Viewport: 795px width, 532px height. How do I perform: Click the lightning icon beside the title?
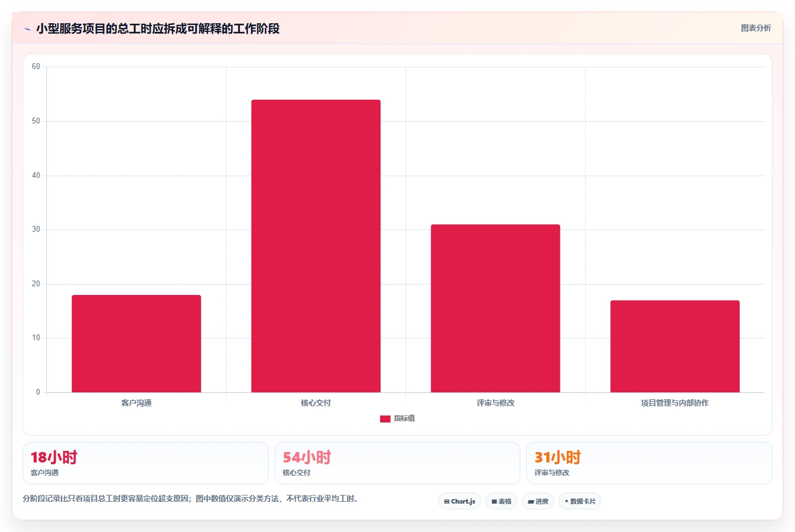coord(27,29)
